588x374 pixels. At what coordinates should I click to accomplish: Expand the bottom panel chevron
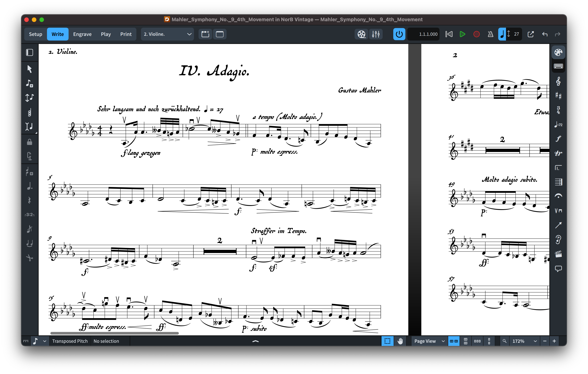[x=255, y=341]
